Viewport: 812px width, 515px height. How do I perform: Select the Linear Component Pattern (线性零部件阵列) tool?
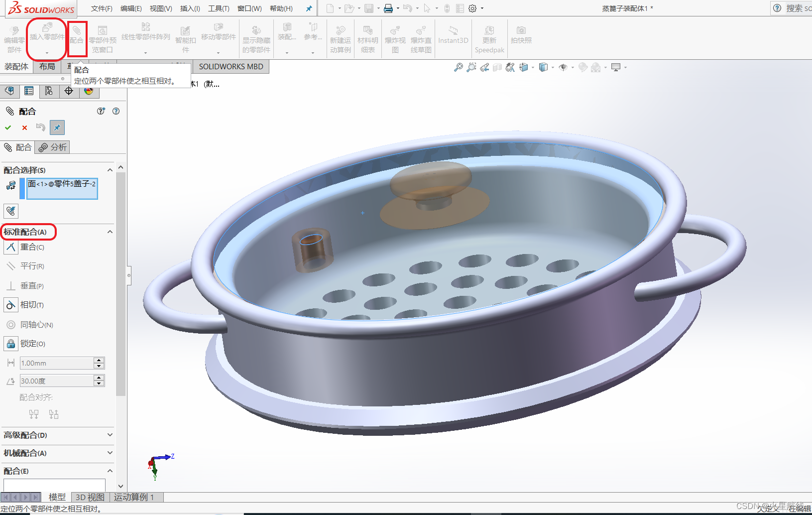[x=146, y=32]
